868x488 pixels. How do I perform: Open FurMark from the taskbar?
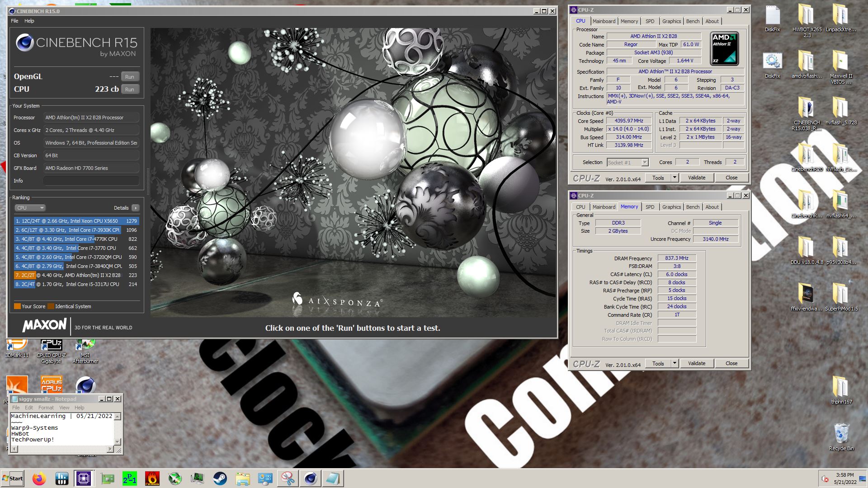click(152, 479)
